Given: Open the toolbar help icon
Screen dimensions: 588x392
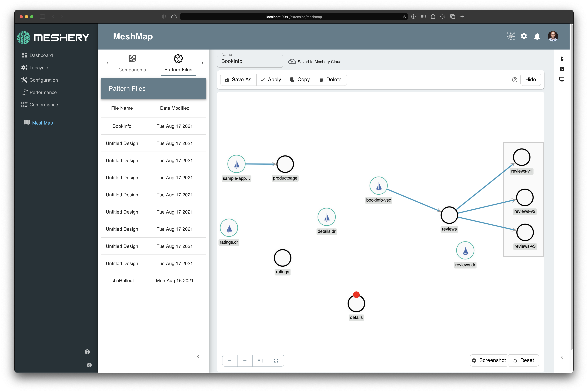Looking at the screenshot, I should pos(514,80).
